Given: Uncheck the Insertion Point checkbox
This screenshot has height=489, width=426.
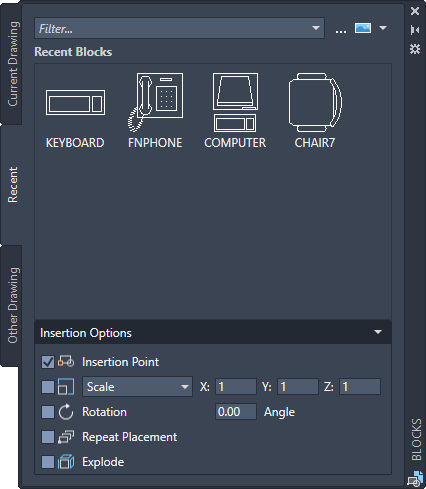Looking at the screenshot, I should [x=48, y=362].
